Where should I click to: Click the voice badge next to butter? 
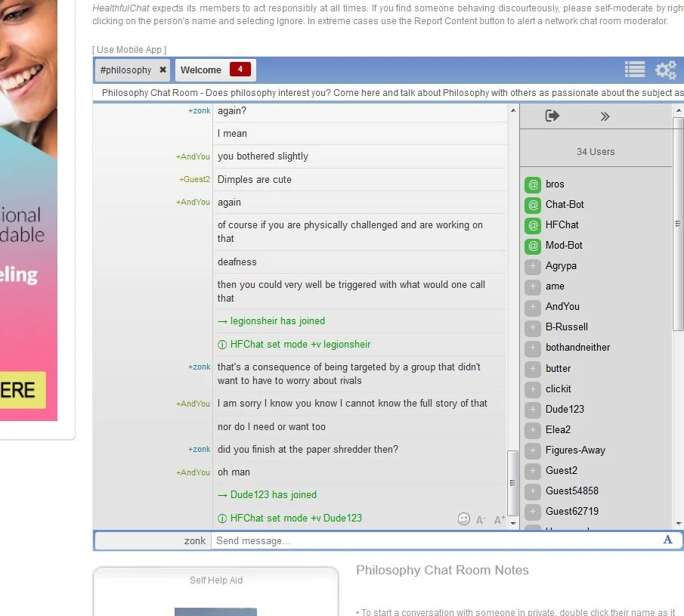pos(533,369)
